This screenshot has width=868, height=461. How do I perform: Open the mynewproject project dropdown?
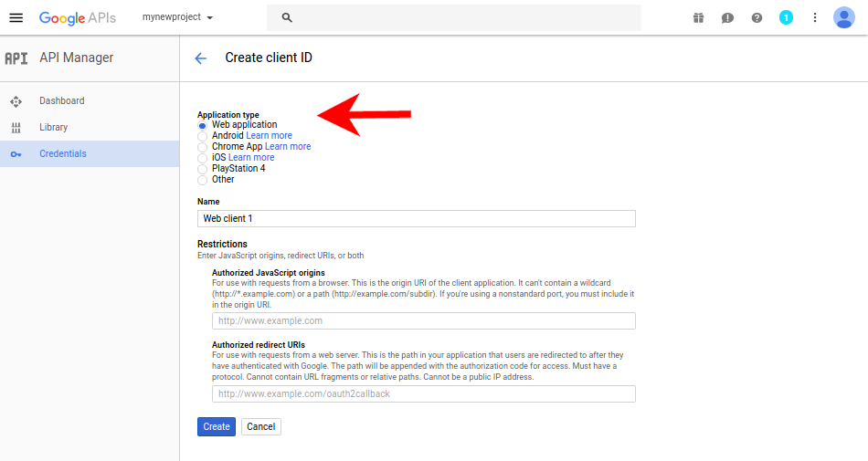pos(177,17)
